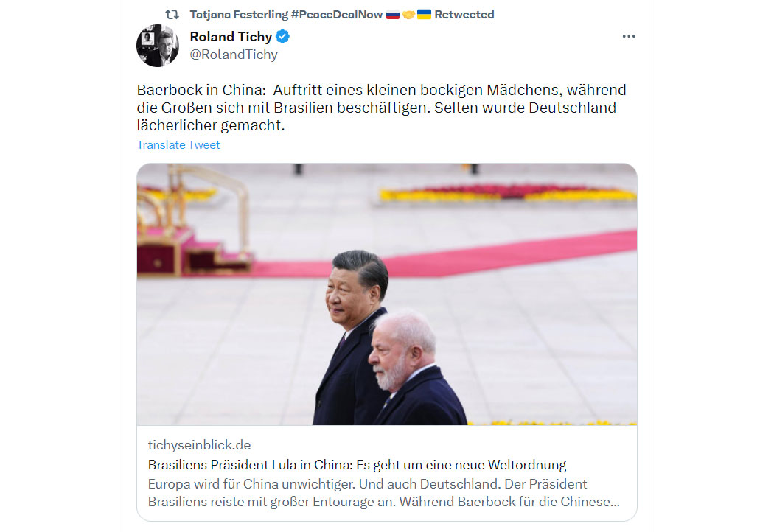Image resolution: width=774 pixels, height=532 pixels.
Task: Click the tichyseinblick.de domain link
Action: coord(200,445)
